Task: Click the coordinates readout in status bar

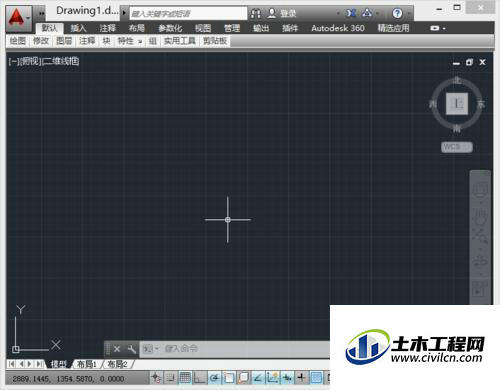Action: point(68,379)
